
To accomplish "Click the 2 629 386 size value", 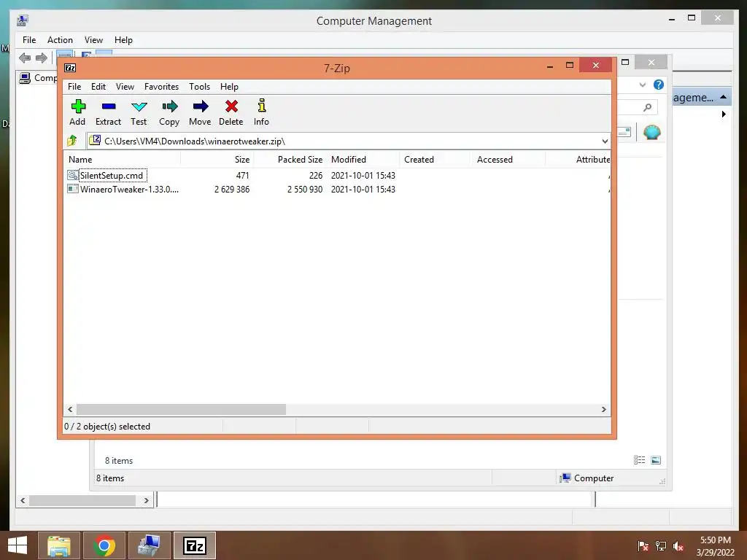I will (x=232, y=189).
